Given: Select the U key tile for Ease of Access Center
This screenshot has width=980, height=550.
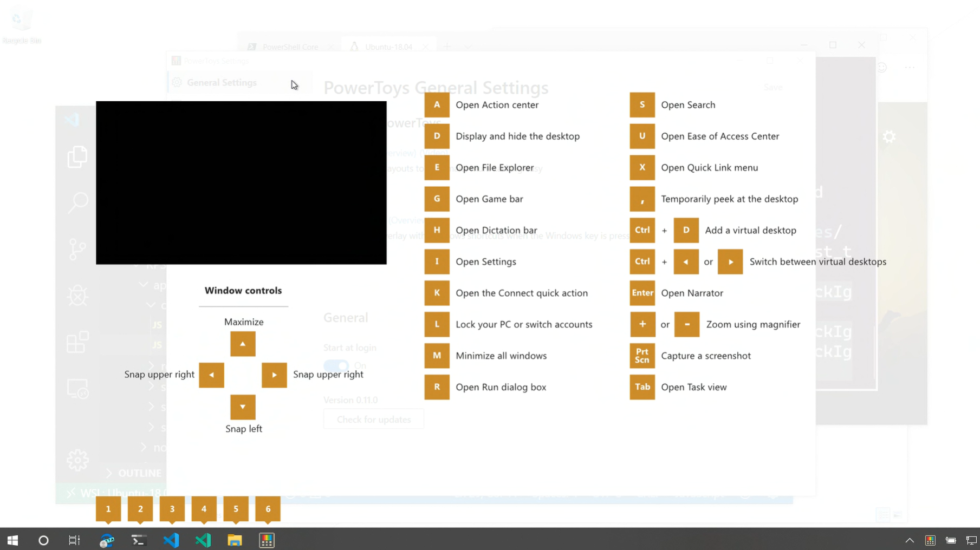Looking at the screenshot, I should pyautogui.click(x=642, y=136).
